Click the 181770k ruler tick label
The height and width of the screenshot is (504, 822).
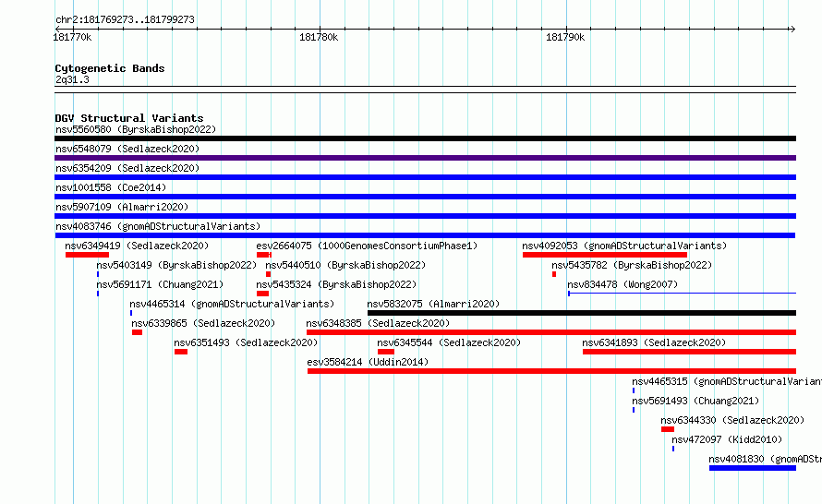pyautogui.click(x=72, y=37)
